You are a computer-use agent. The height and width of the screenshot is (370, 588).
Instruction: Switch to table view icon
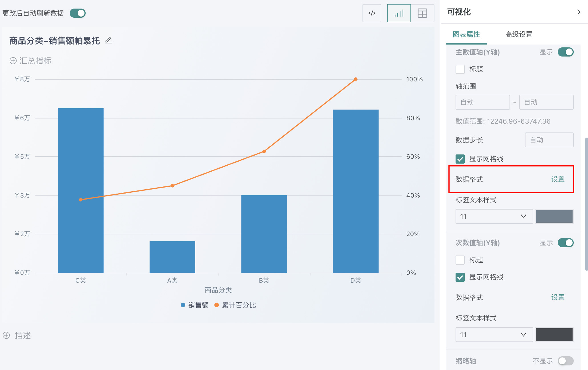(x=422, y=13)
